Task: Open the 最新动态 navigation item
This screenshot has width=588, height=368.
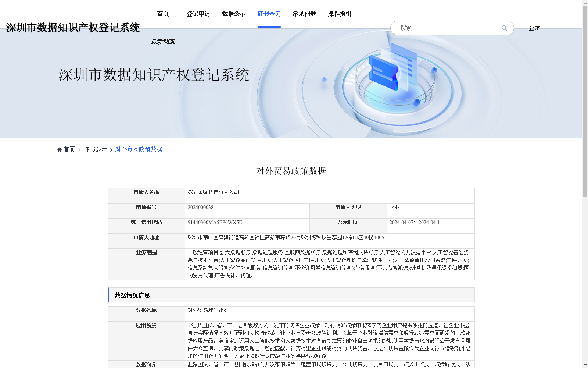Action: tap(163, 42)
